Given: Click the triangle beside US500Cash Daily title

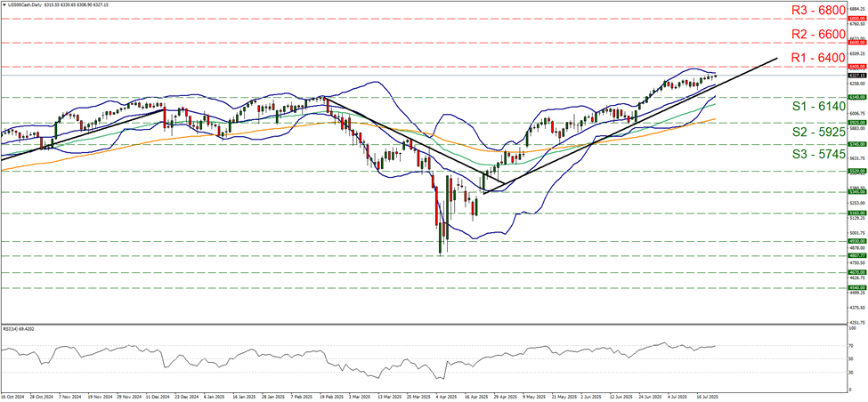Looking at the screenshot, I should 4,4.
